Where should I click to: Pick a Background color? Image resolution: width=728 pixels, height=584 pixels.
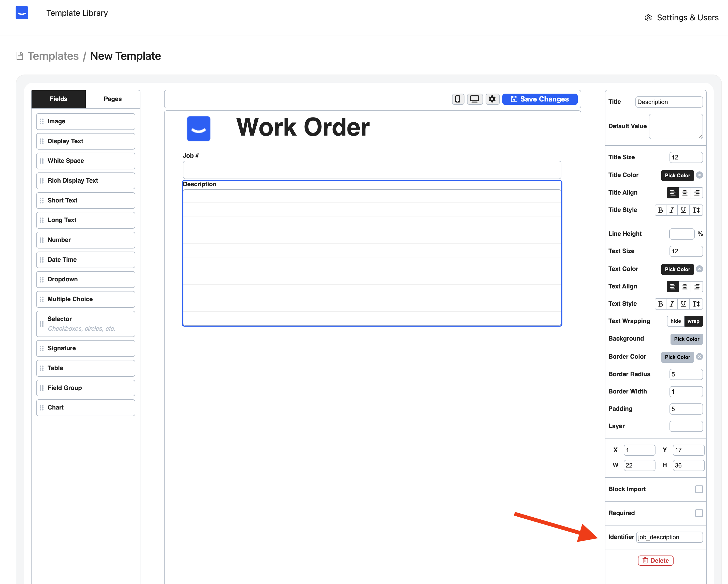tap(686, 339)
